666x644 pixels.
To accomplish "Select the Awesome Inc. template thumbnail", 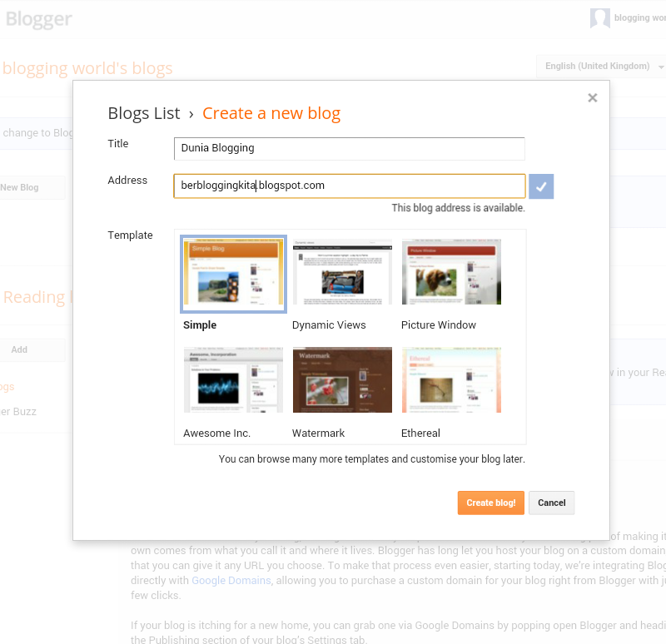I will tap(233, 380).
